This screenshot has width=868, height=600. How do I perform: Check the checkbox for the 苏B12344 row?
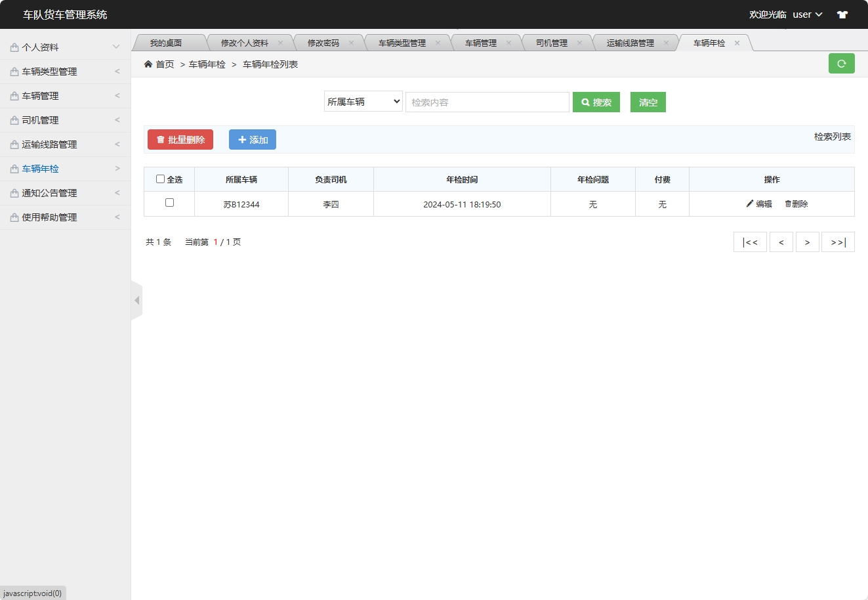point(169,204)
